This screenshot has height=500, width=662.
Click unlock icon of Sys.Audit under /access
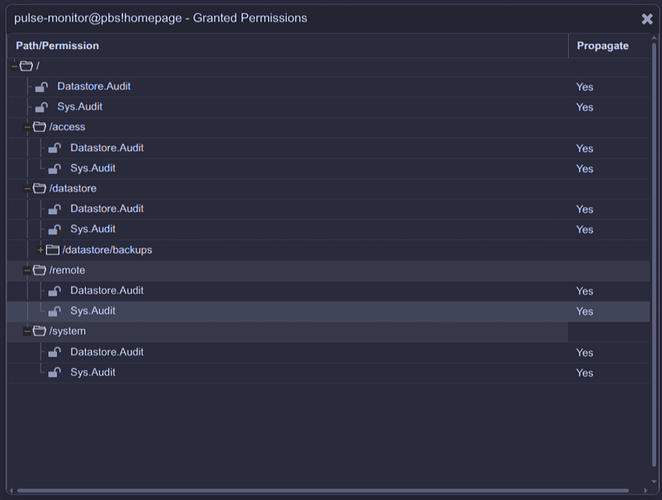(x=54, y=168)
